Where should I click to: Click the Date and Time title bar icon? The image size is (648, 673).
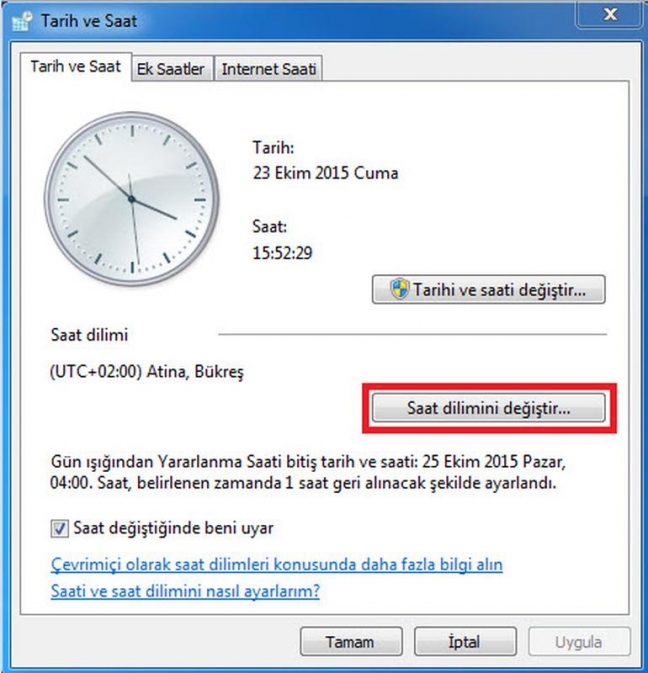[x=22, y=21]
